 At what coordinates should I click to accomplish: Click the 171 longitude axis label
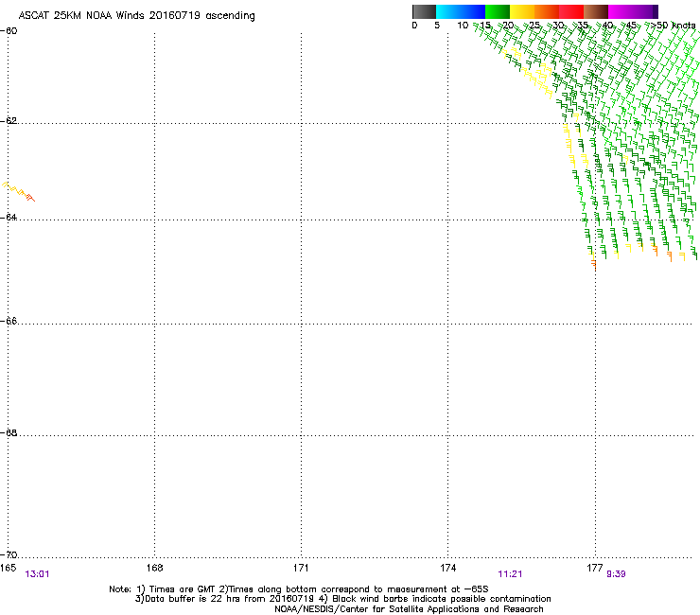tap(301, 568)
